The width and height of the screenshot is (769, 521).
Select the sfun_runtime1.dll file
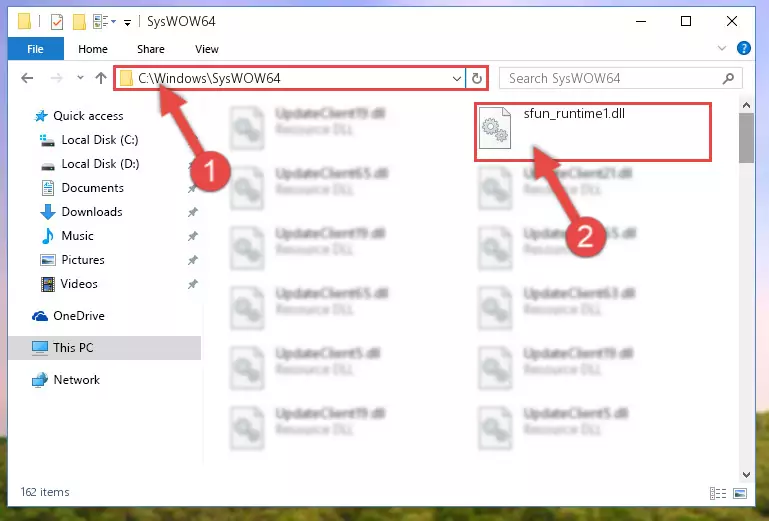(x=592, y=131)
